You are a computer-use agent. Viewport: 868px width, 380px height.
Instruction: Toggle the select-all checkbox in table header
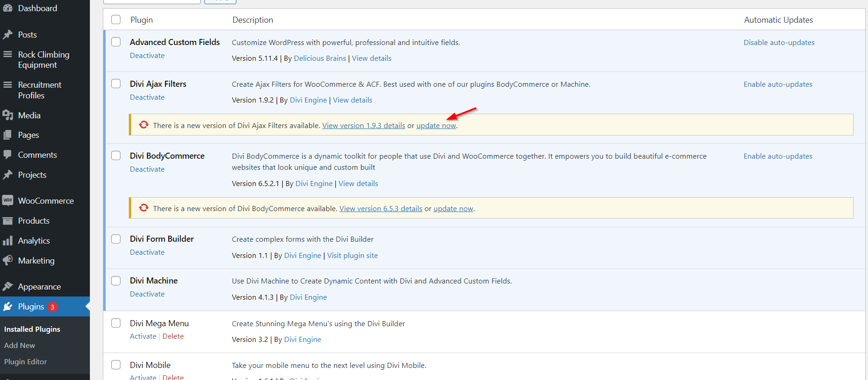tap(116, 19)
